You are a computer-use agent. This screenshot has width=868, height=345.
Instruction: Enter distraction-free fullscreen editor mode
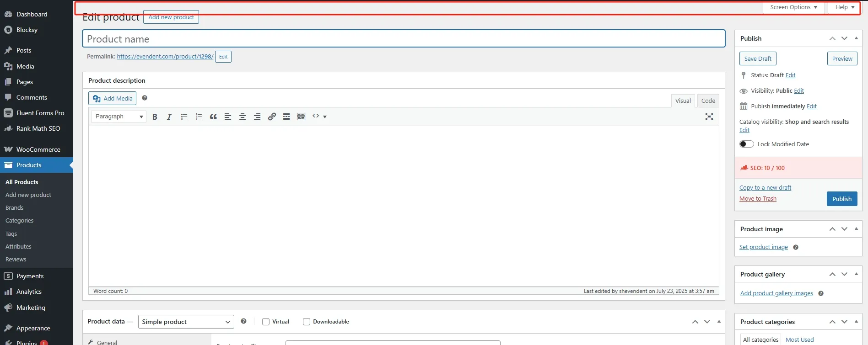(709, 117)
